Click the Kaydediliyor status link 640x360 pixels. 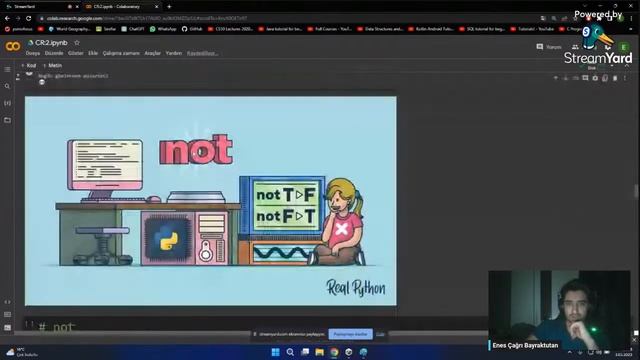[202, 53]
